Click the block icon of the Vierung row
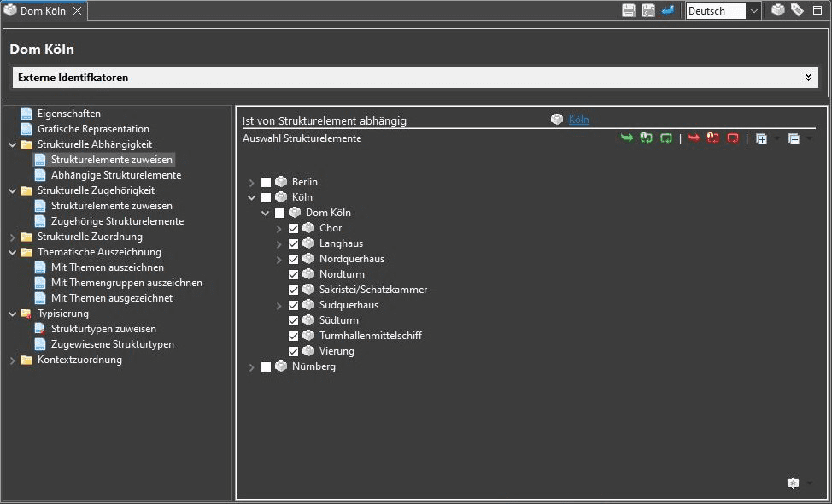The width and height of the screenshot is (832, 504). point(308,351)
